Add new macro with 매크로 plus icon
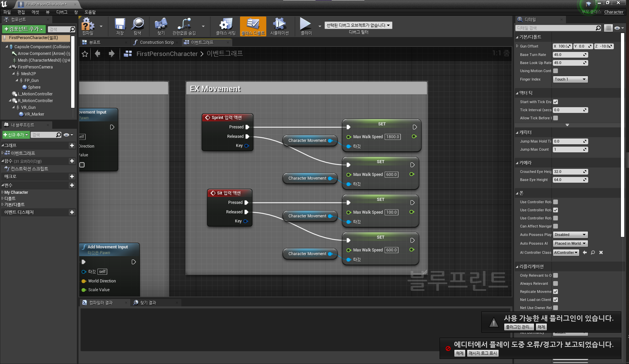Screen dimensions: 629x364 (x=72, y=176)
